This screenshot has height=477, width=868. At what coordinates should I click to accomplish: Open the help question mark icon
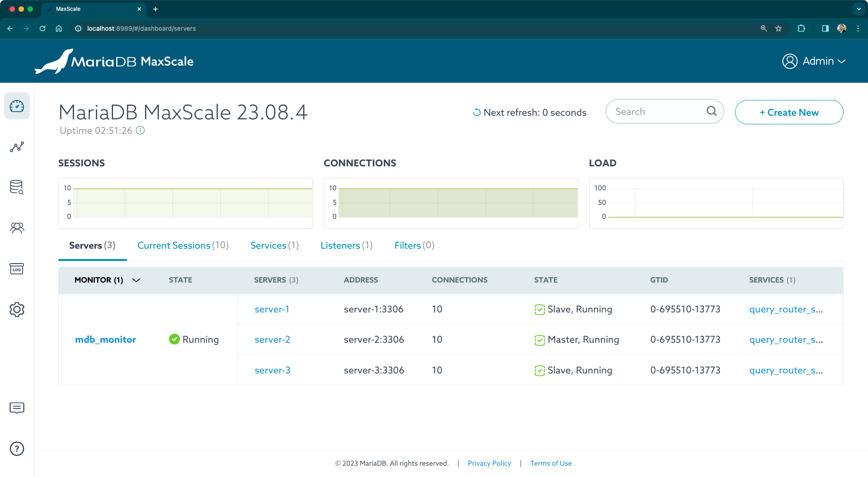(x=17, y=449)
